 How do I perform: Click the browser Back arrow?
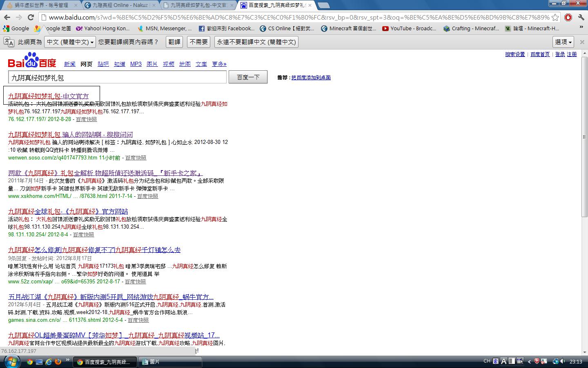click(x=7, y=17)
